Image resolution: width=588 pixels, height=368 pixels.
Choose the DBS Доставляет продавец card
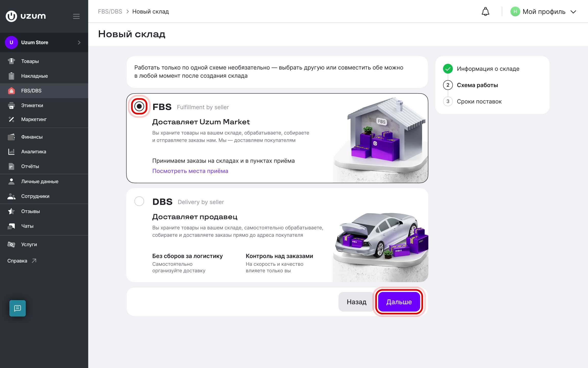tap(277, 235)
